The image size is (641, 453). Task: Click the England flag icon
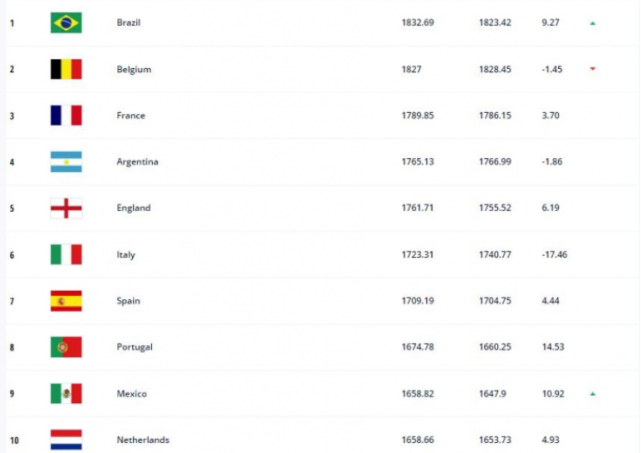coord(66,208)
